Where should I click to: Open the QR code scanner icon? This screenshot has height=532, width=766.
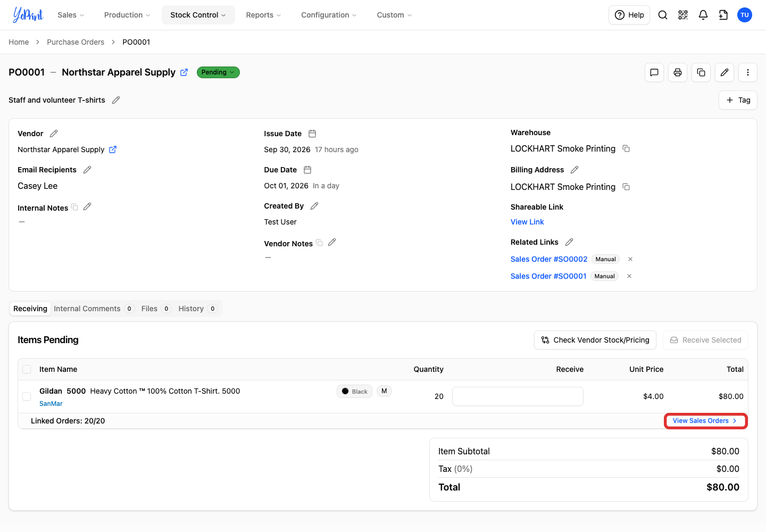click(x=683, y=15)
